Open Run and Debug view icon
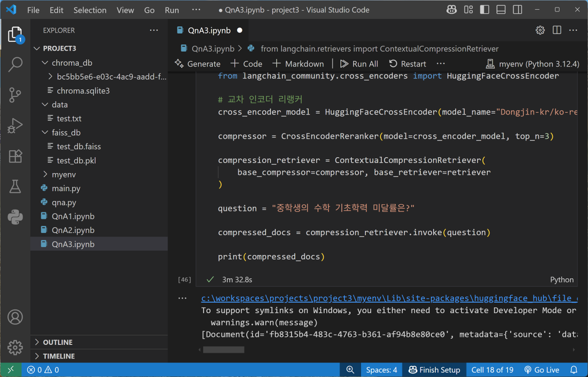 pos(15,126)
